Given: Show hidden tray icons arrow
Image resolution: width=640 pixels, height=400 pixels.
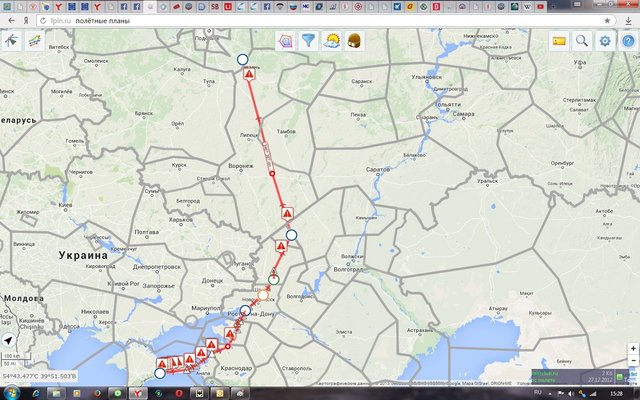Looking at the screenshot, I should coord(550,393).
